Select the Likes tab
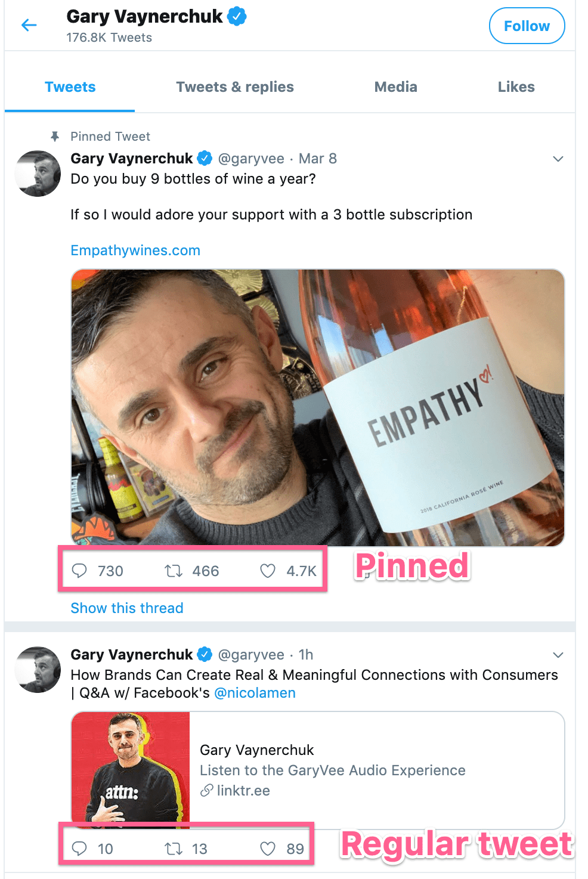The width and height of the screenshot is (588, 879). click(x=516, y=87)
